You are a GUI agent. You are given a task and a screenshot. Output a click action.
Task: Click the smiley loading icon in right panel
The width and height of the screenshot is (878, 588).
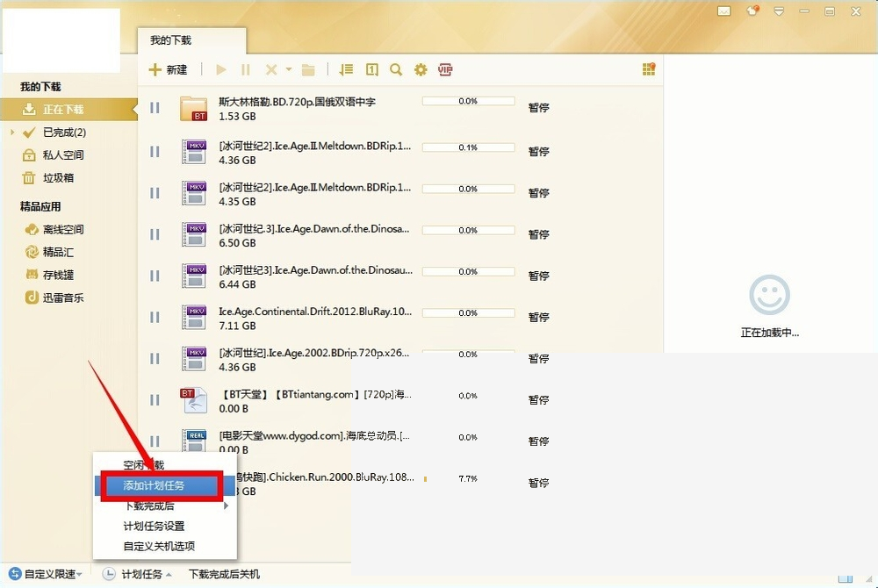[769, 295]
